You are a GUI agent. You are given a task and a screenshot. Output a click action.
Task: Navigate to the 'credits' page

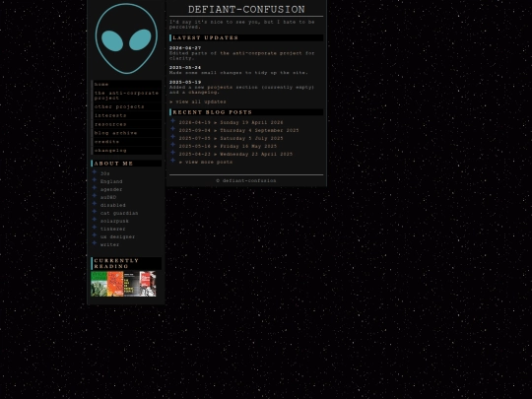[x=126, y=142]
